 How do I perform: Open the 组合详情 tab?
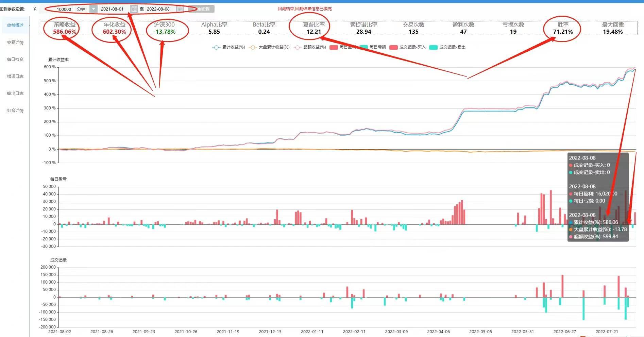point(15,111)
